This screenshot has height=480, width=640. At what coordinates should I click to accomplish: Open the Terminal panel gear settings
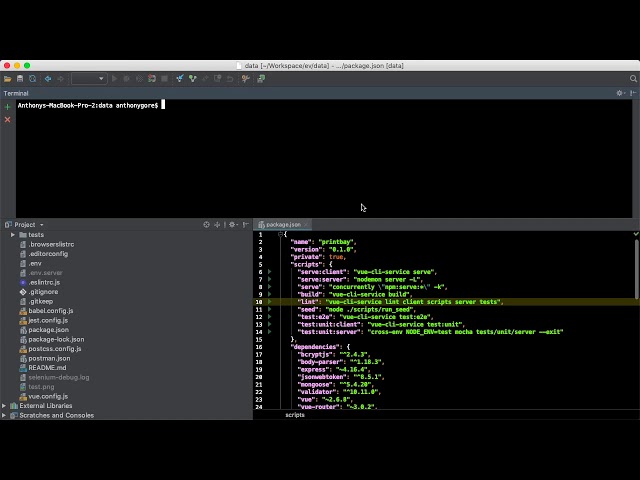coord(620,93)
